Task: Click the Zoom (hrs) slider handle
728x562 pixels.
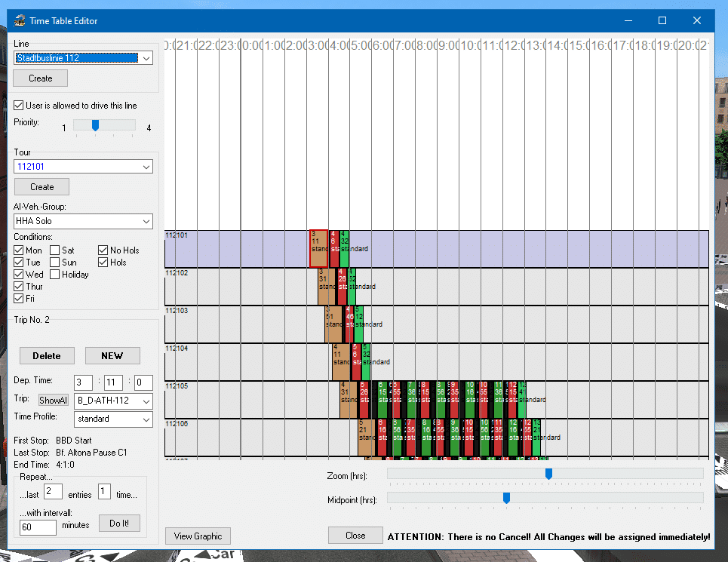Action: (x=548, y=473)
